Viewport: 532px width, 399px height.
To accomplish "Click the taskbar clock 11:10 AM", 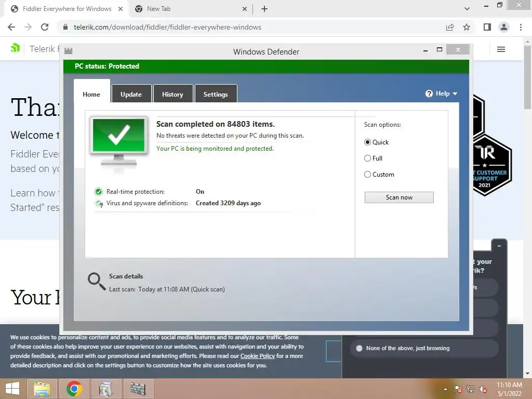I will click(x=509, y=385).
